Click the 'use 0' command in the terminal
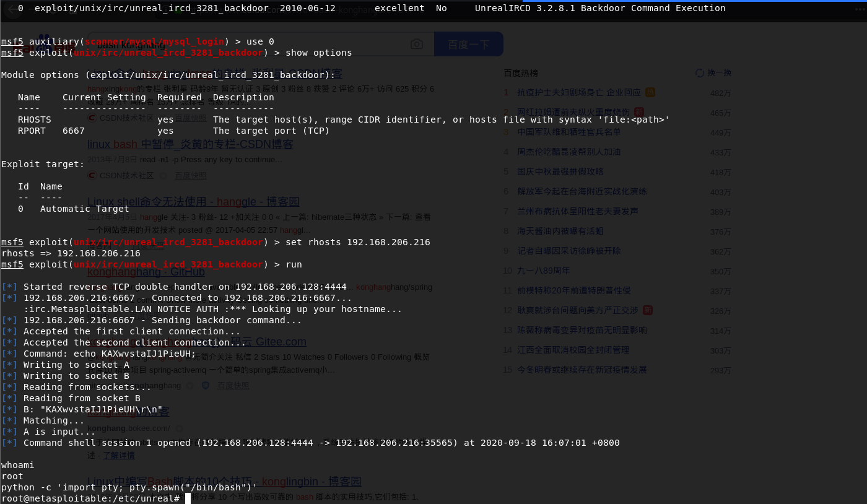 pyautogui.click(x=260, y=41)
